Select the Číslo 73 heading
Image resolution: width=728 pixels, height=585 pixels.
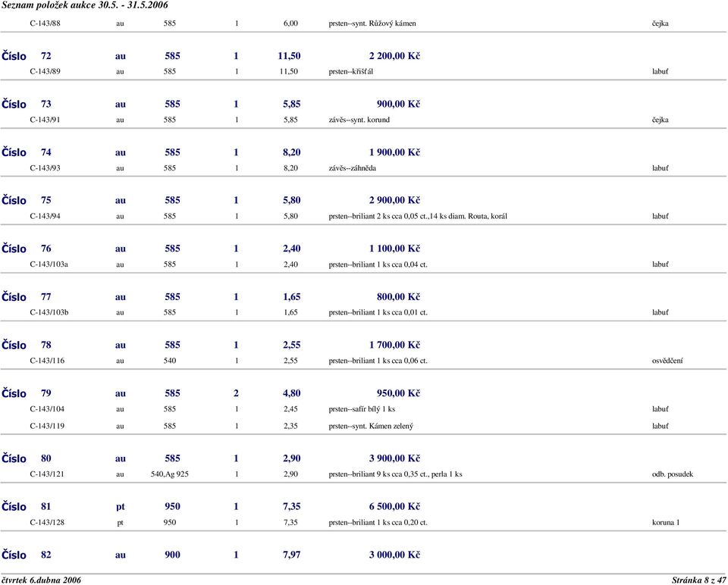[27, 105]
